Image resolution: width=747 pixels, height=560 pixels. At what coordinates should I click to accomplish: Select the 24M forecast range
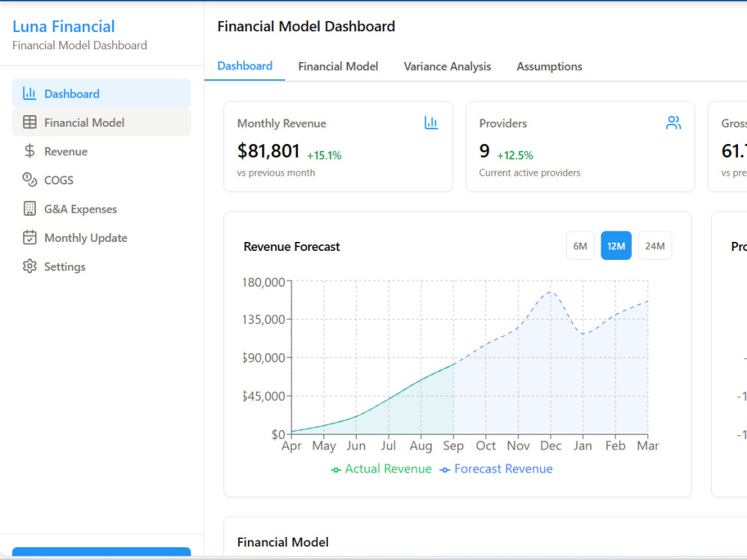click(655, 246)
